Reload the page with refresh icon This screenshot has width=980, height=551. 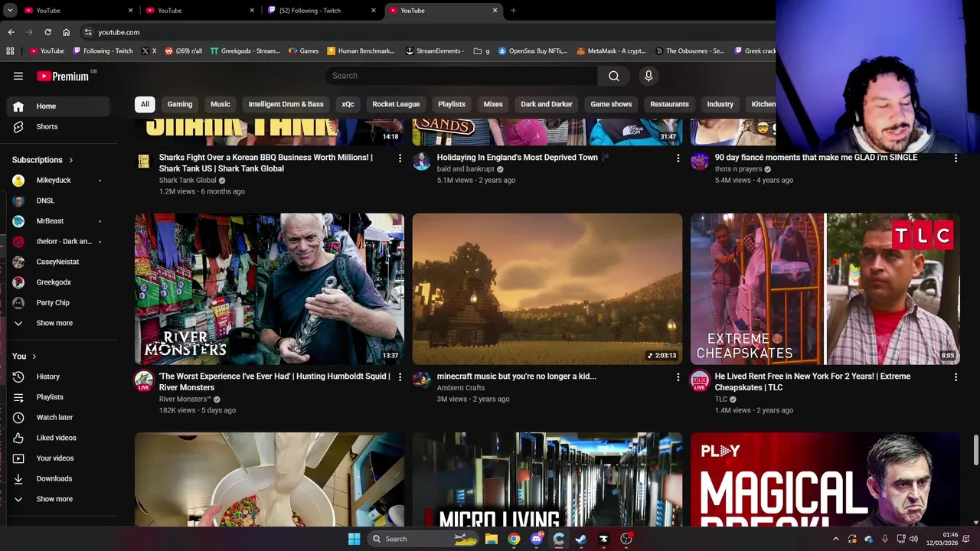[x=47, y=32]
